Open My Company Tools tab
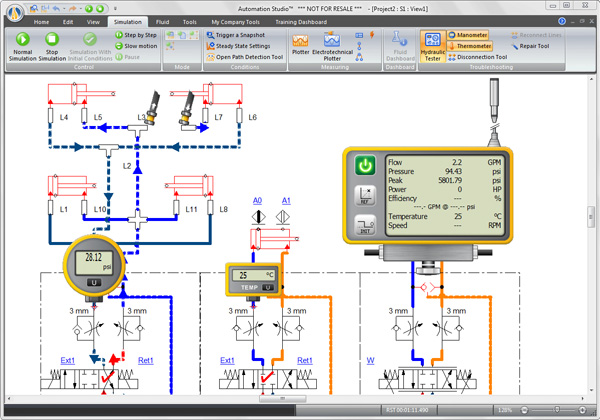Image resolution: width=600 pixels, height=420 pixels. [235, 22]
